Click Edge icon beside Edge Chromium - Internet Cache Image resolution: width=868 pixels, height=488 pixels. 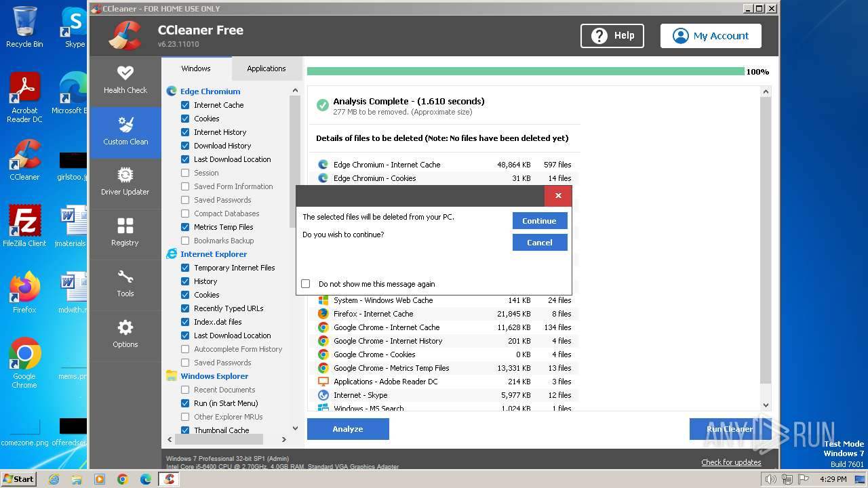pyautogui.click(x=323, y=164)
